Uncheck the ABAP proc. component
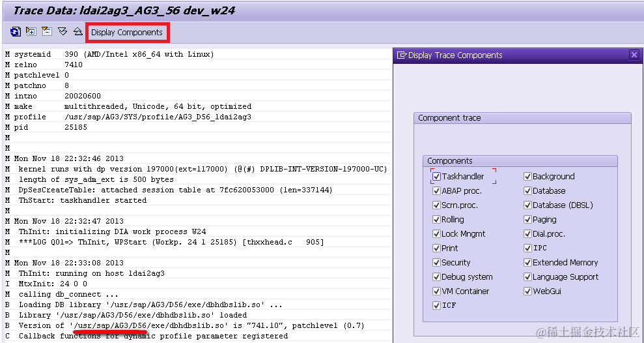Viewport: 644px width, 343px height. 436,191
